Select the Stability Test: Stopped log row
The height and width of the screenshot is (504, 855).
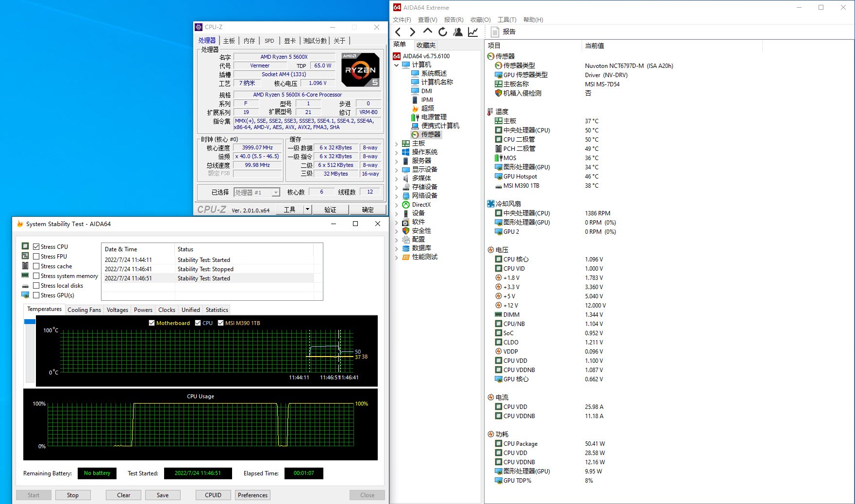point(208,269)
